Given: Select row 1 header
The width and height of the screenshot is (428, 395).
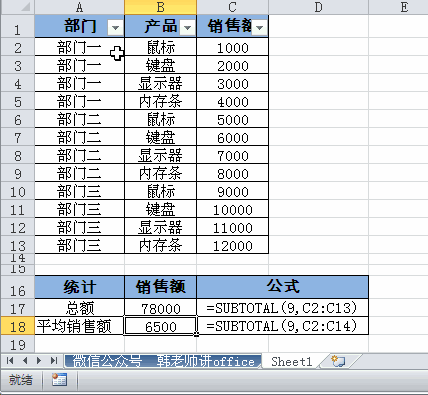Looking at the screenshot, I should [17, 26].
